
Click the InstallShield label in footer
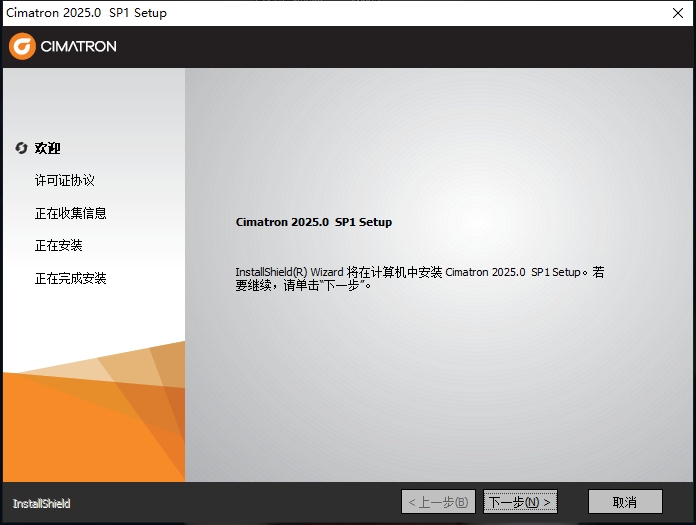(x=41, y=504)
